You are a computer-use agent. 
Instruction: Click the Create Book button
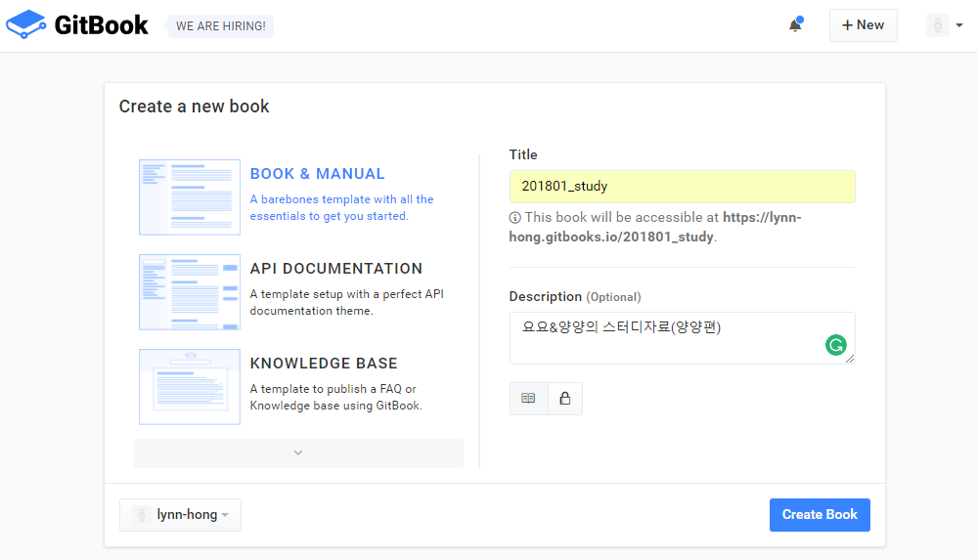tap(820, 514)
